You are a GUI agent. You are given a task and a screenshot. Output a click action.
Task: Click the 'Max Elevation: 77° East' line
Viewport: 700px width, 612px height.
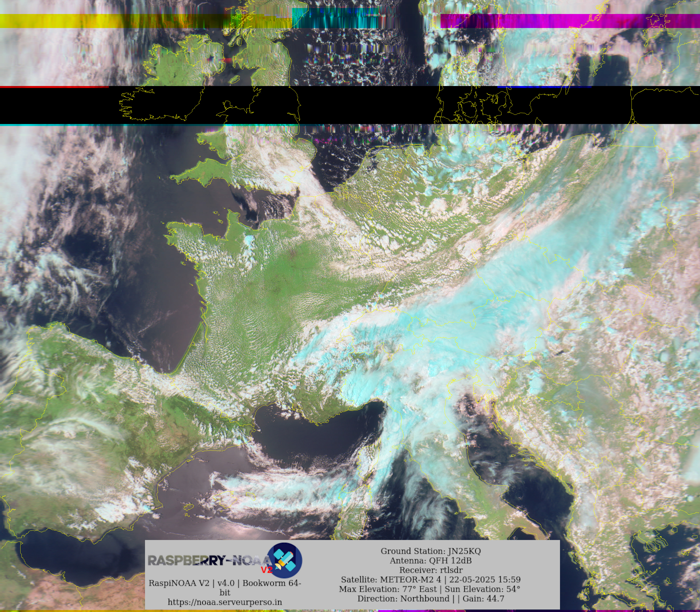pos(429,589)
